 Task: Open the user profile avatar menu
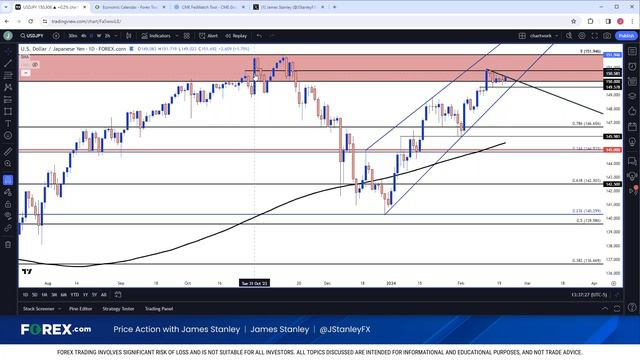[8, 36]
